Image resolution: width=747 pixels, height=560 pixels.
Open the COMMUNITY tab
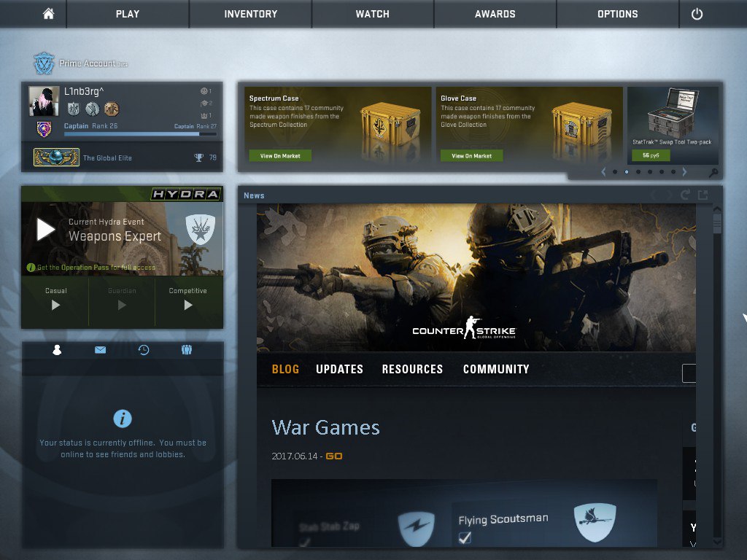click(x=496, y=369)
